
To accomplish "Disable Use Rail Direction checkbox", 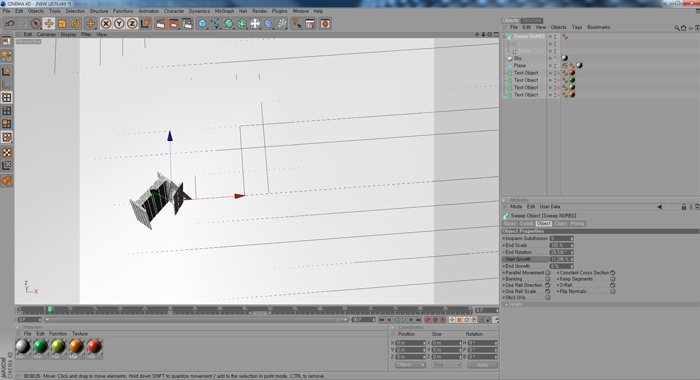I will pos(548,285).
